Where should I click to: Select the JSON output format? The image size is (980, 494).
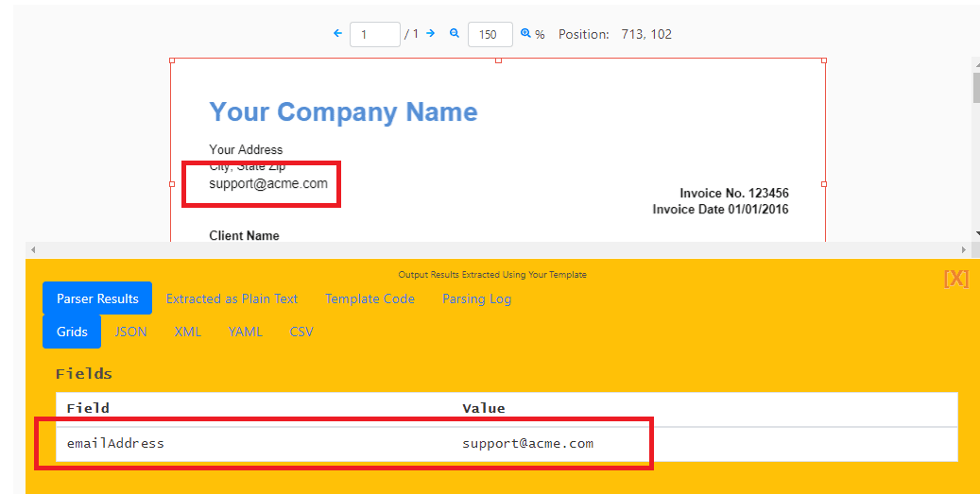[130, 332]
